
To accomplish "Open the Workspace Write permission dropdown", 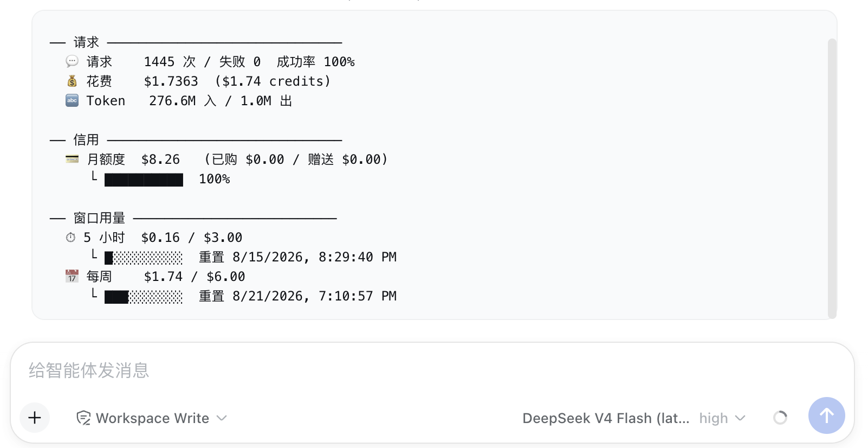I will (x=152, y=418).
